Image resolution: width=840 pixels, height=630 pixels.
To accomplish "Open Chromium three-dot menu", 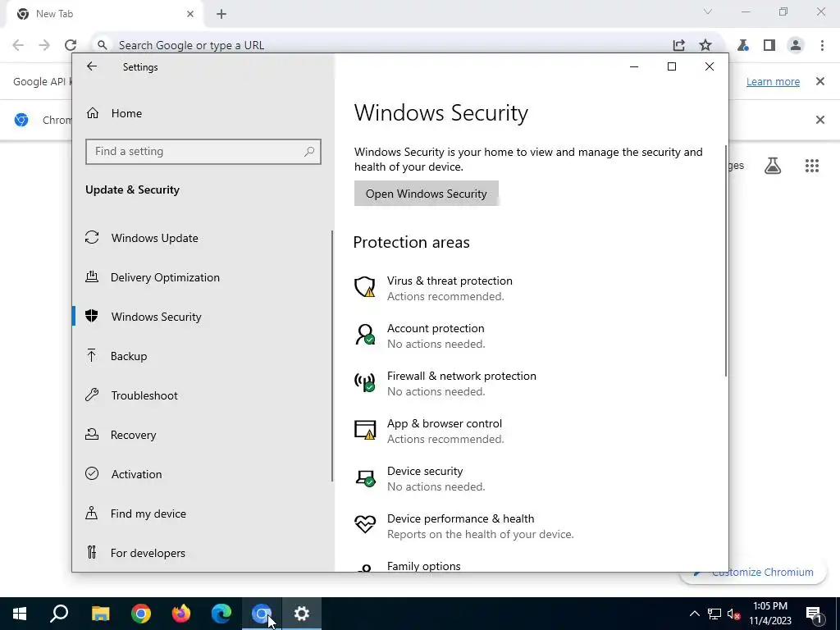I will point(822,45).
